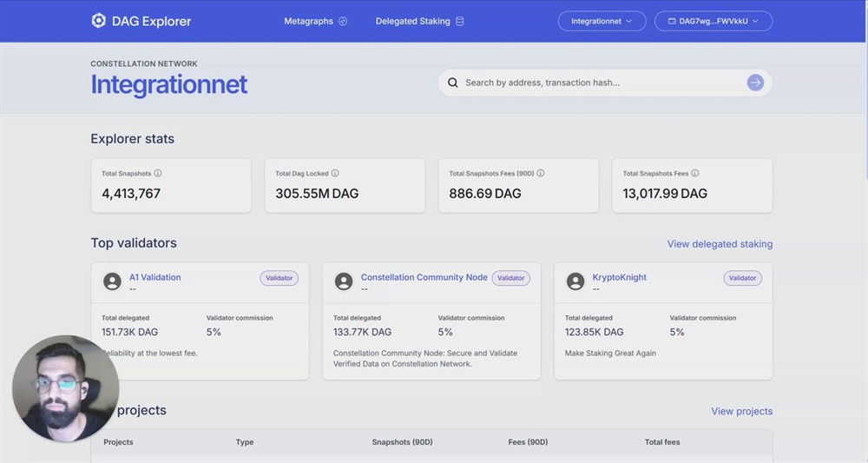This screenshot has width=868, height=463.
Task: Click the View delegated staking link
Action: point(720,244)
